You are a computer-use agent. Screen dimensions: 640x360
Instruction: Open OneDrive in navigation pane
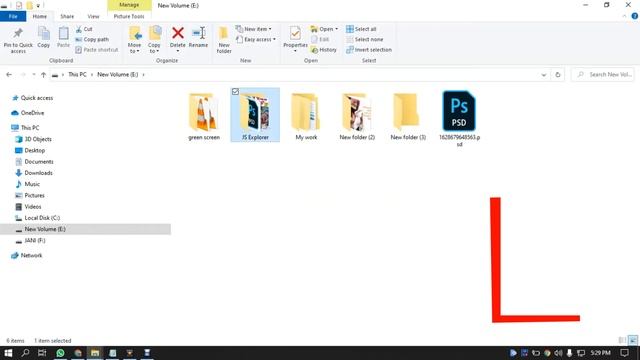pos(28,113)
